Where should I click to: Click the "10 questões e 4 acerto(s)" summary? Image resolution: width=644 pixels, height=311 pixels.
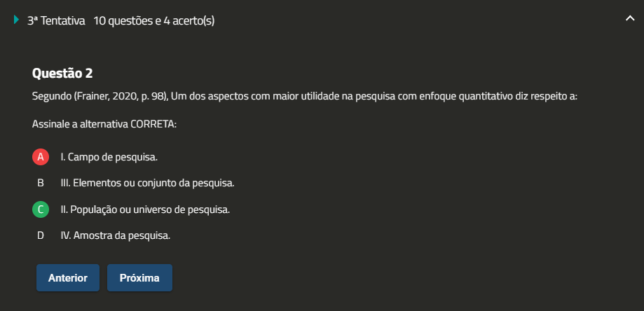[x=153, y=21]
